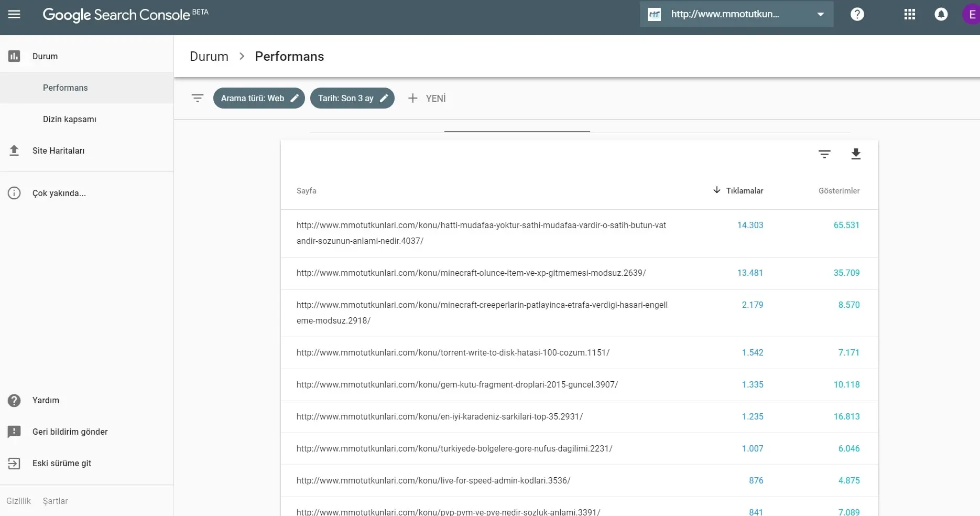This screenshot has width=980, height=516.
Task: Open the notifications bell
Action: coord(941,14)
